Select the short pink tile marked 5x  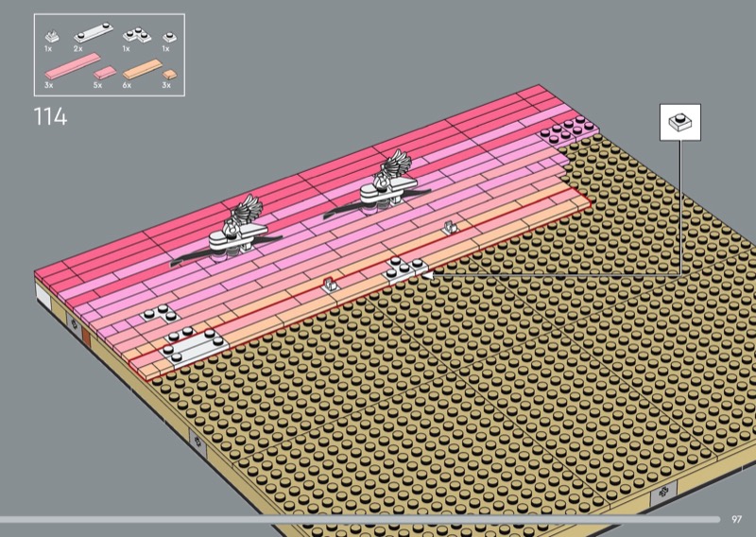click(x=104, y=73)
